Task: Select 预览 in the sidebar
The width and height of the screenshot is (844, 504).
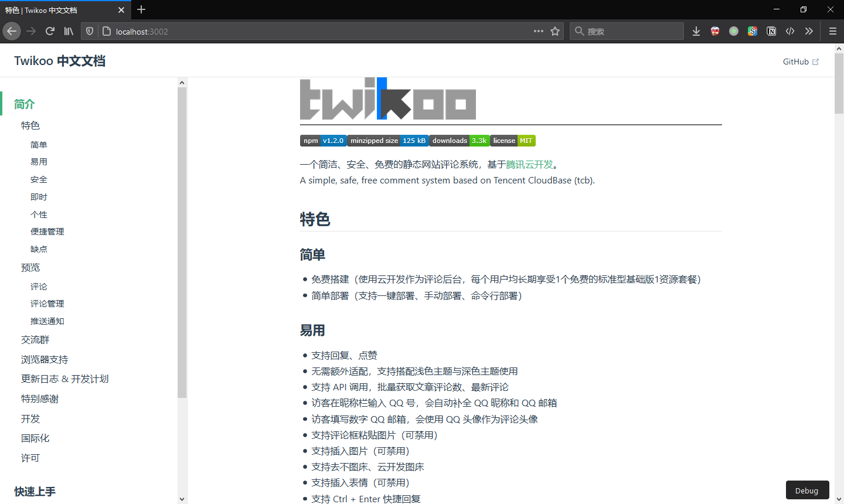Action: coord(30,267)
